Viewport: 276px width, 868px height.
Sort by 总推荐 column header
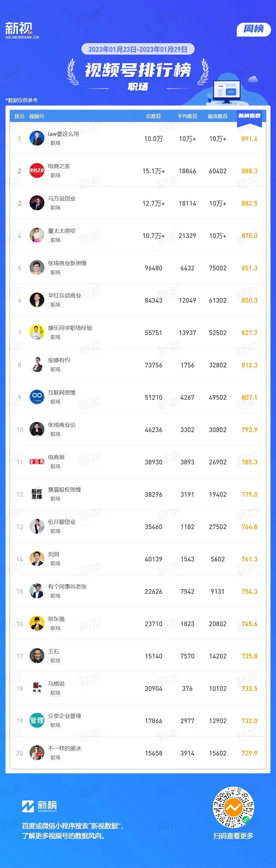[x=153, y=116]
